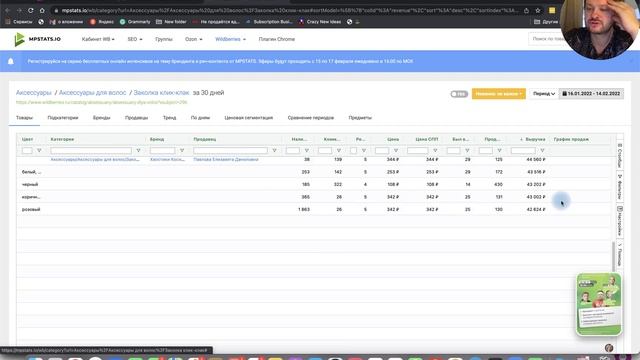Bookmark page with the star icon
The image size is (640, 360).
tap(538, 11)
